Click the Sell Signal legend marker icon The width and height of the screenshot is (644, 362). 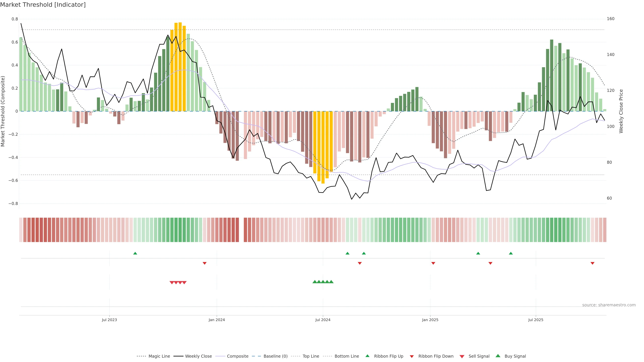tap(462, 356)
